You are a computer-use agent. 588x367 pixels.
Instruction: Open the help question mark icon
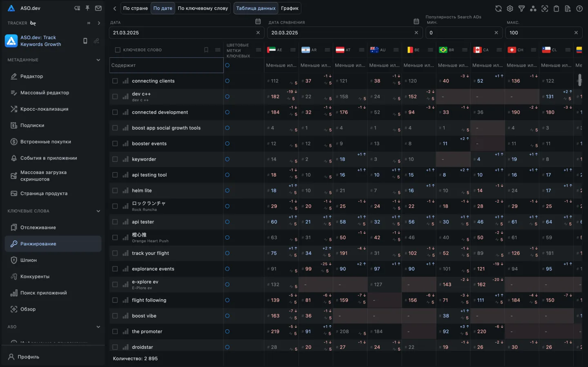tap(579, 9)
